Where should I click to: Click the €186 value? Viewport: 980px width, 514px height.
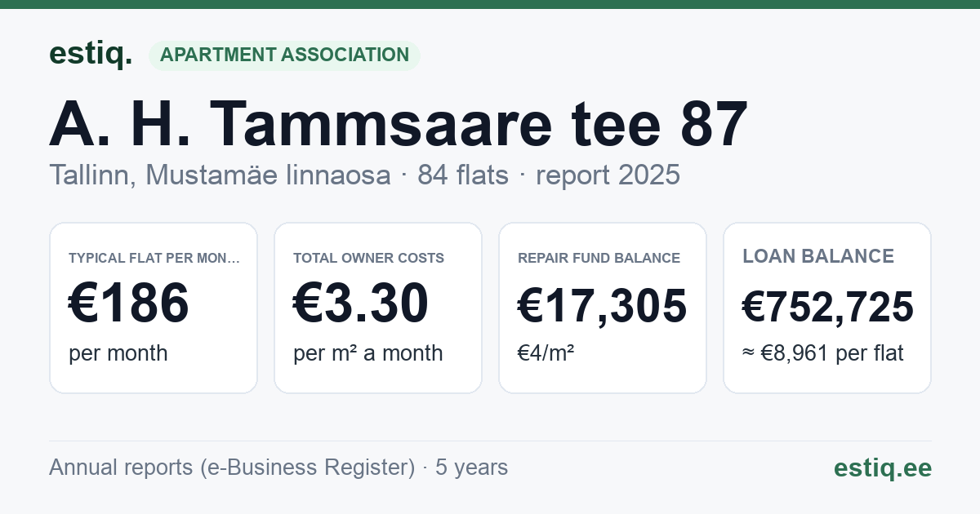[x=129, y=304]
